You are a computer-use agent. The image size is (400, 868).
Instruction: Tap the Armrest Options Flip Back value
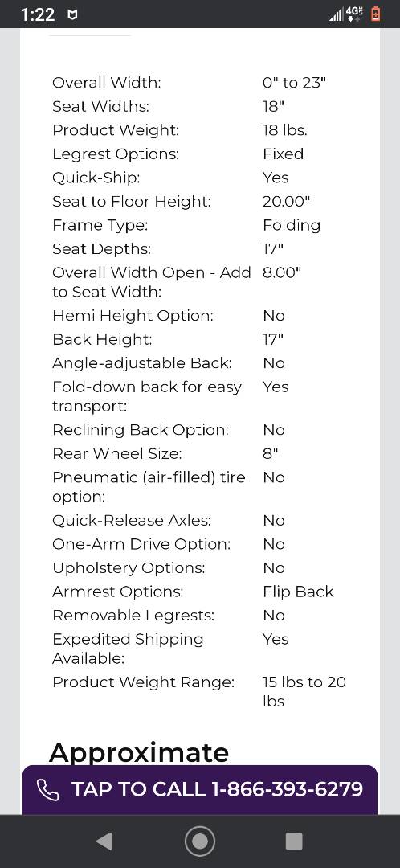click(x=298, y=592)
